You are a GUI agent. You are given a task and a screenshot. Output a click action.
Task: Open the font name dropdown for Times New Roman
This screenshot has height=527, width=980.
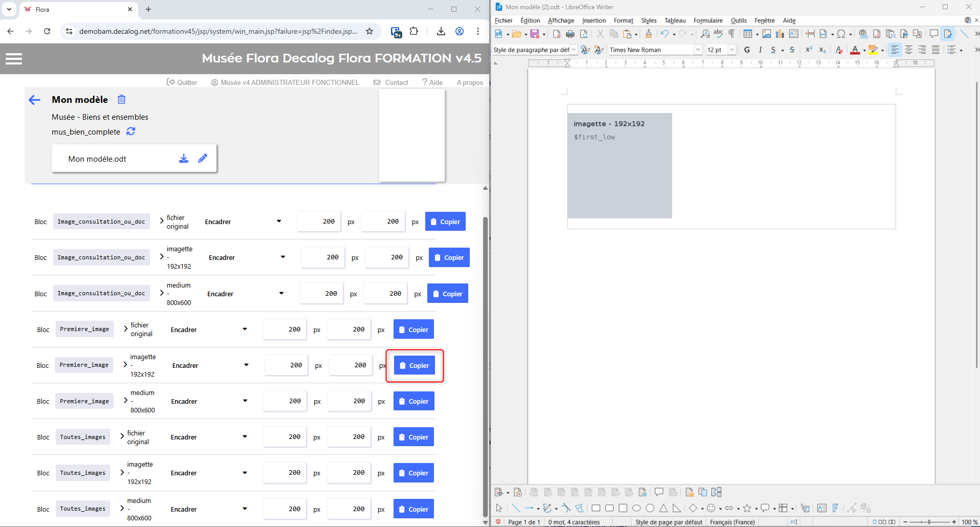point(698,50)
